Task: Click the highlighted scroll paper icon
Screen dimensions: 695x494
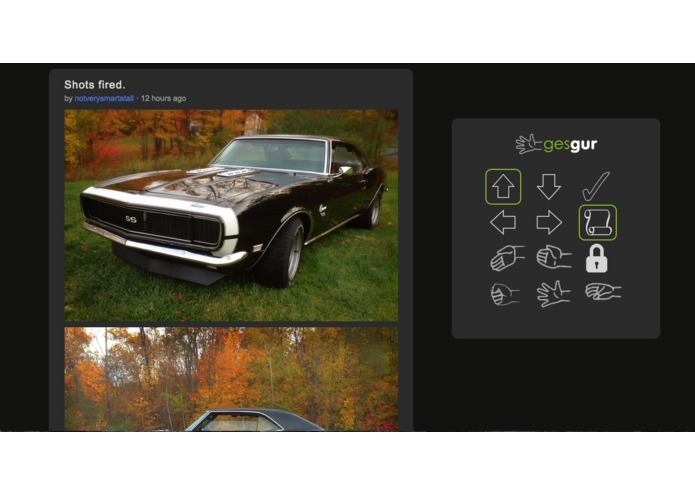Action: pyautogui.click(x=597, y=222)
